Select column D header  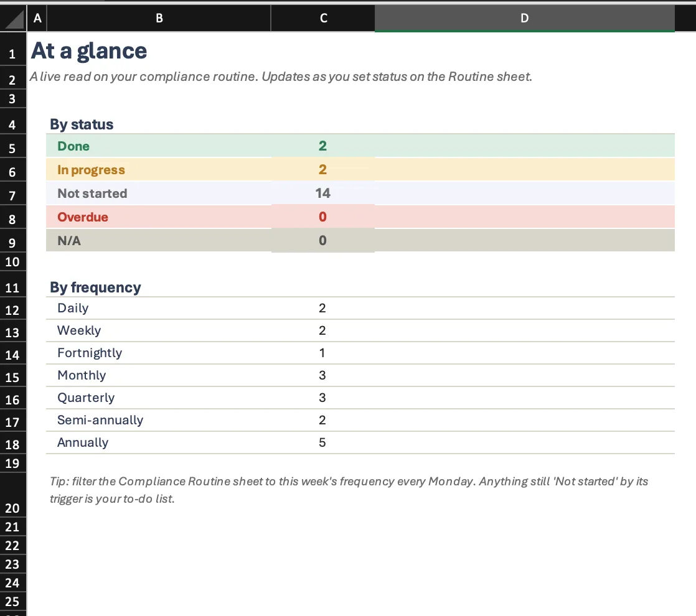[525, 18]
